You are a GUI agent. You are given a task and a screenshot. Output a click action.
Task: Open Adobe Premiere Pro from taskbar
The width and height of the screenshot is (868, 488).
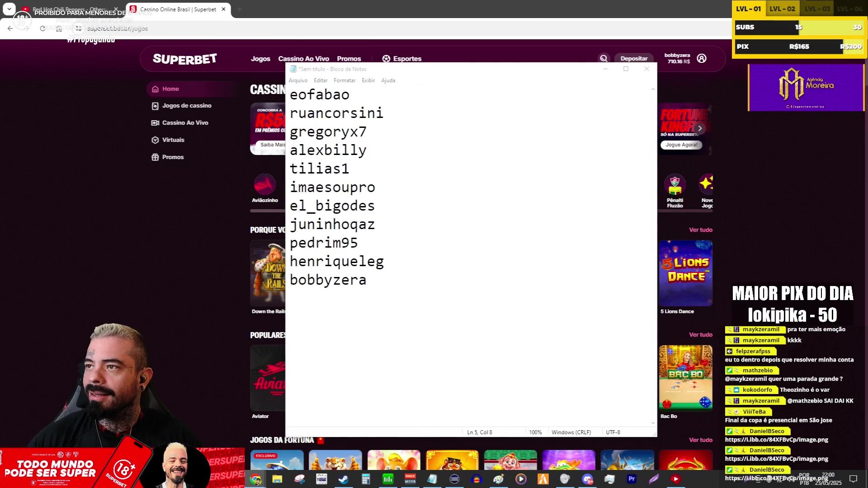[632, 479]
